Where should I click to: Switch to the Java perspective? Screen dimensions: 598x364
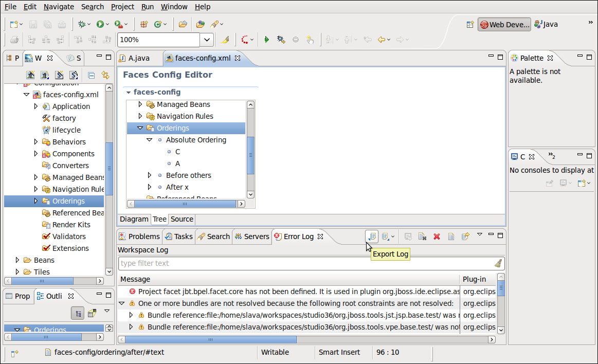pos(546,24)
